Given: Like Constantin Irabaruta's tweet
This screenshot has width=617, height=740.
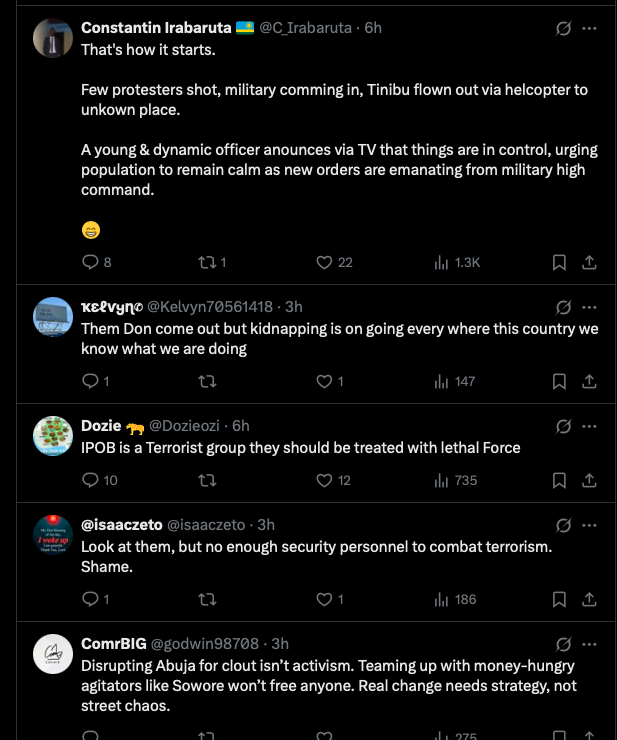Looking at the screenshot, I should coord(324,263).
